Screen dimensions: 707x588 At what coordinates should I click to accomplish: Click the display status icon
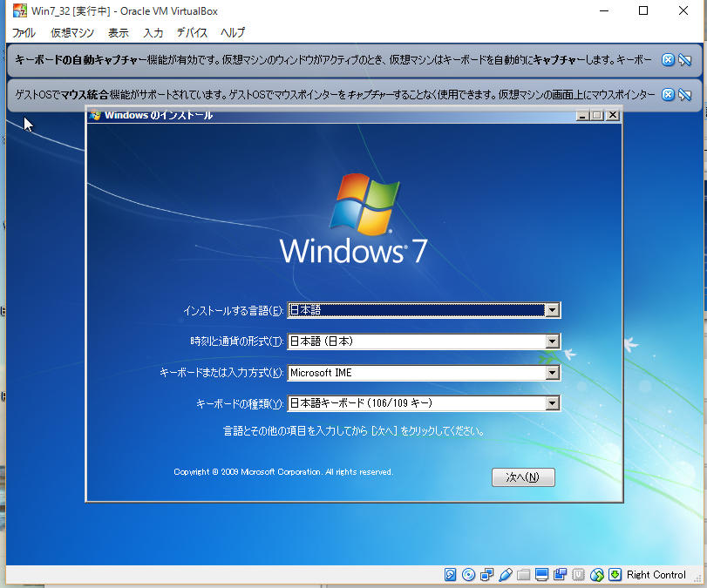click(542, 574)
